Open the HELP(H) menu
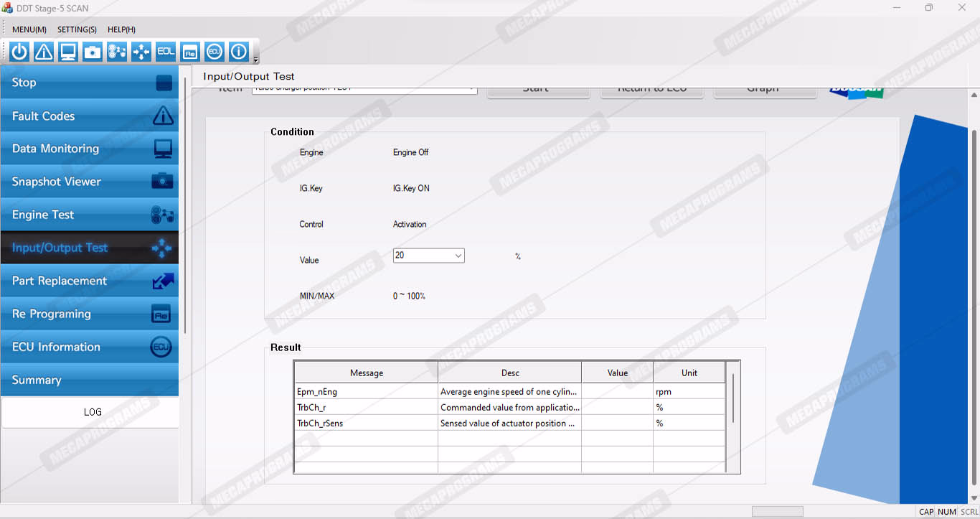The height and width of the screenshot is (519, 980). pyautogui.click(x=121, y=29)
